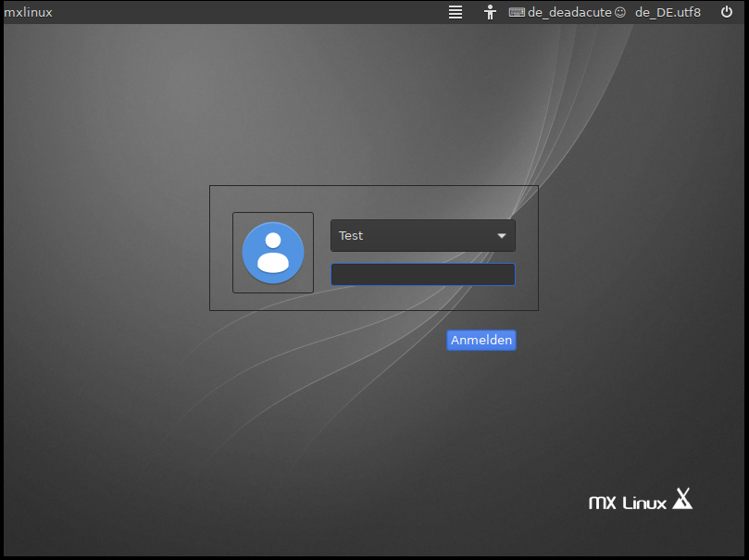749x560 pixels.
Task: Click the wallpaper below the Anmelden button
Action: tap(481, 407)
